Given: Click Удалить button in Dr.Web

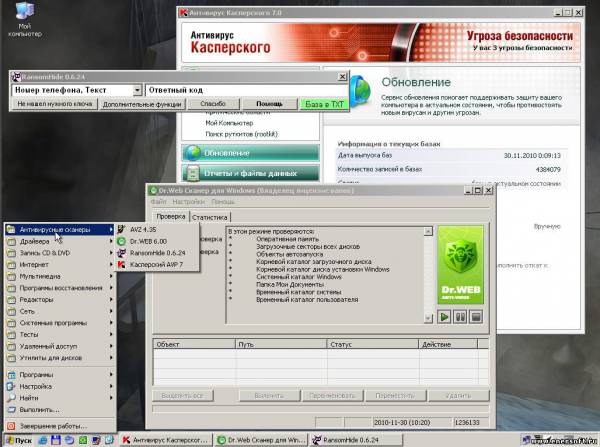Looking at the screenshot, I should coord(458,395).
